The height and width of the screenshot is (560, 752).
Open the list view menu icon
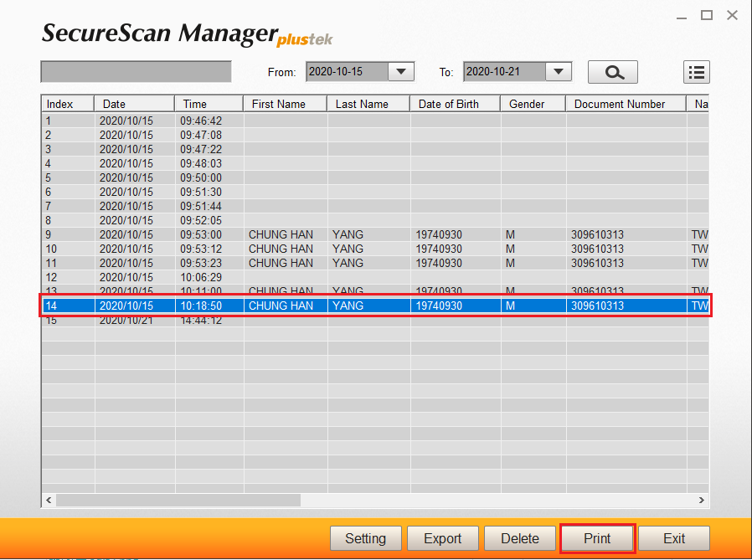coord(696,72)
